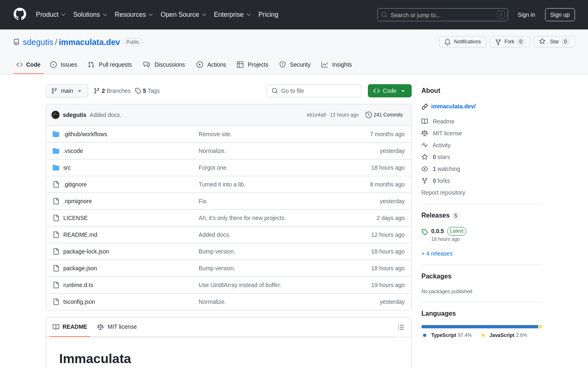Click the file icon for LICENSE

pyautogui.click(x=56, y=218)
